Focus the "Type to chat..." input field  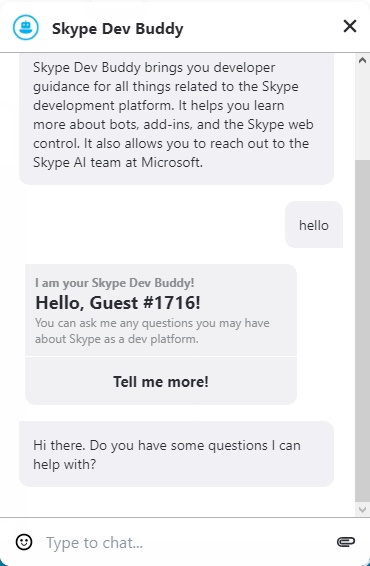point(188,543)
